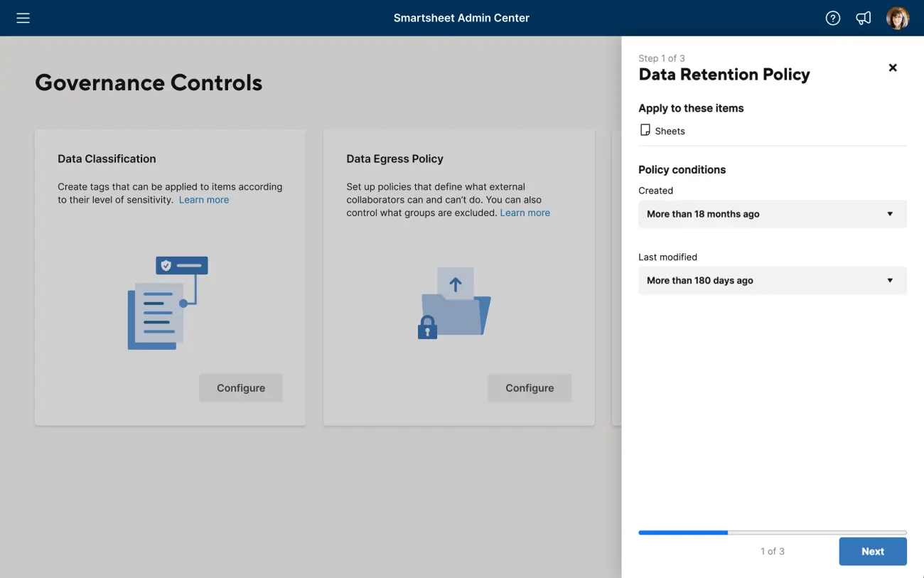Viewport: 924px width, 578px height.
Task: Configure Data Classification
Action: pyautogui.click(x=241, y=388)
